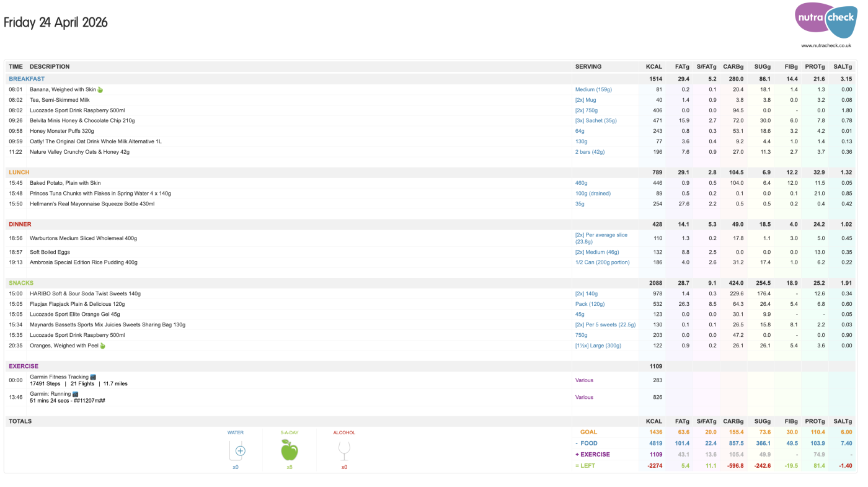Open the 460g serving for Baked Potato

[581, 183]
